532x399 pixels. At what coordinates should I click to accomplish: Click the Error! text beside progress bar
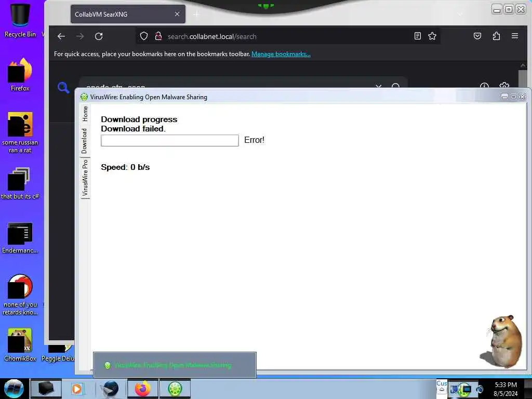pyautogui.click(x=254, y=140)
